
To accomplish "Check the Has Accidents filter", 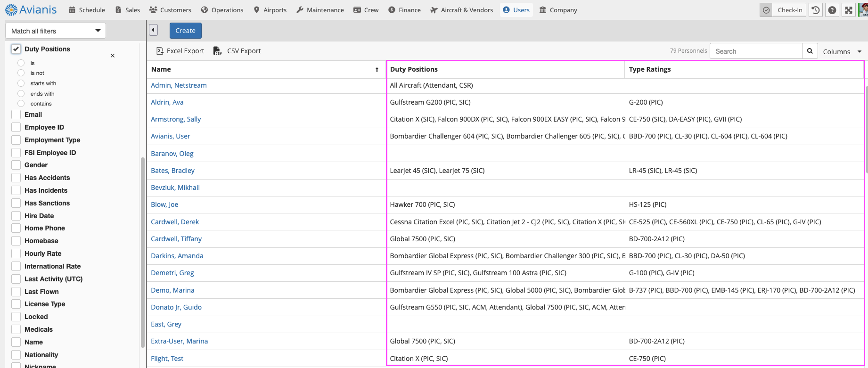I will coord(16,178).
